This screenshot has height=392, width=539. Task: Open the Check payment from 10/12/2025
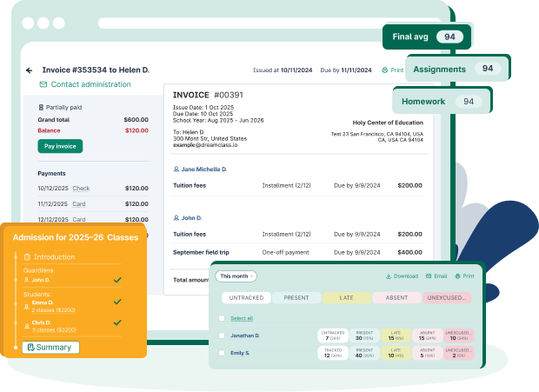81,189
